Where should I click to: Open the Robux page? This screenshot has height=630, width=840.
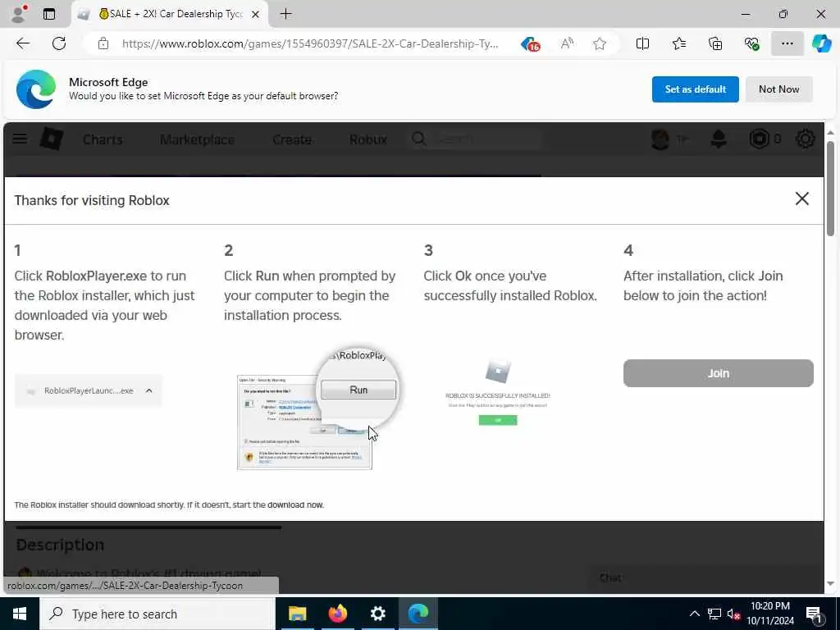pyautogui.click(x=368, y=139)
